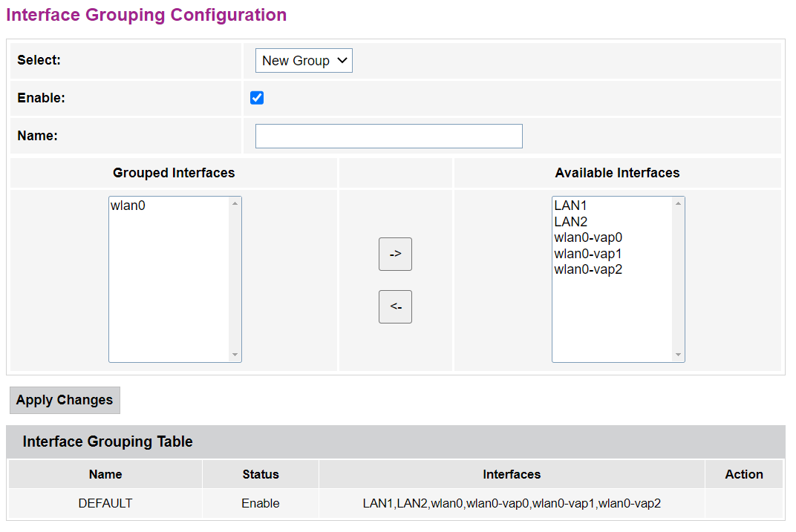The width and height of the screenshot is (796, 532).
Task: Click the right arrow move button
Action: (395, 254)
